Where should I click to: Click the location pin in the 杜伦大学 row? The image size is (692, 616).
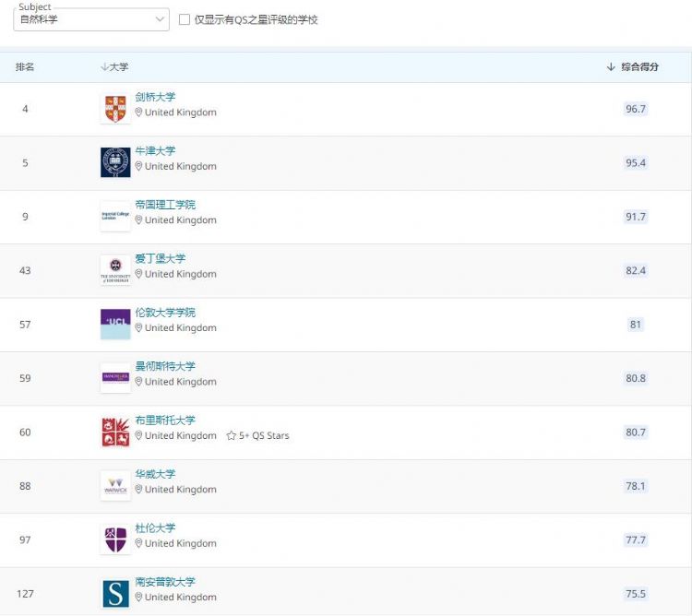click(138, 543)
